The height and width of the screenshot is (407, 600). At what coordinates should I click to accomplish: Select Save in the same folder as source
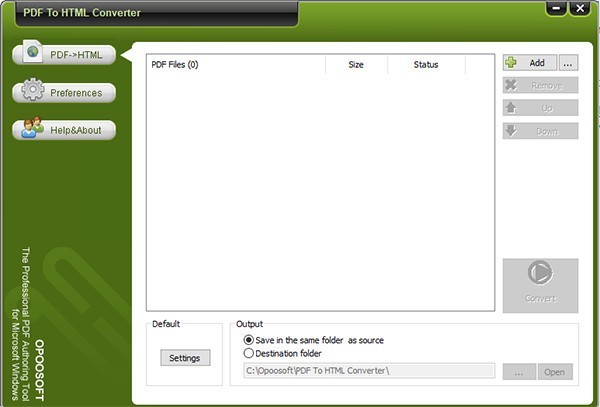(313, 340)
